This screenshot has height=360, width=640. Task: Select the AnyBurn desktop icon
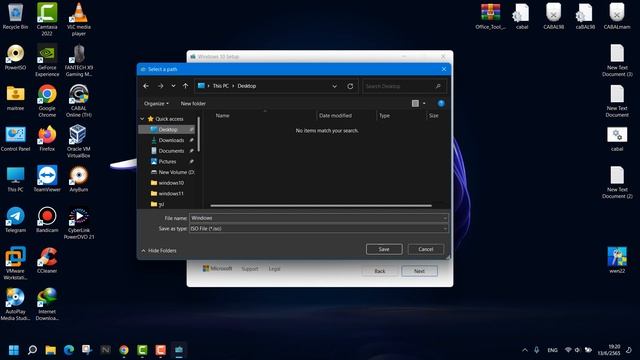click(x=79, y=179)
